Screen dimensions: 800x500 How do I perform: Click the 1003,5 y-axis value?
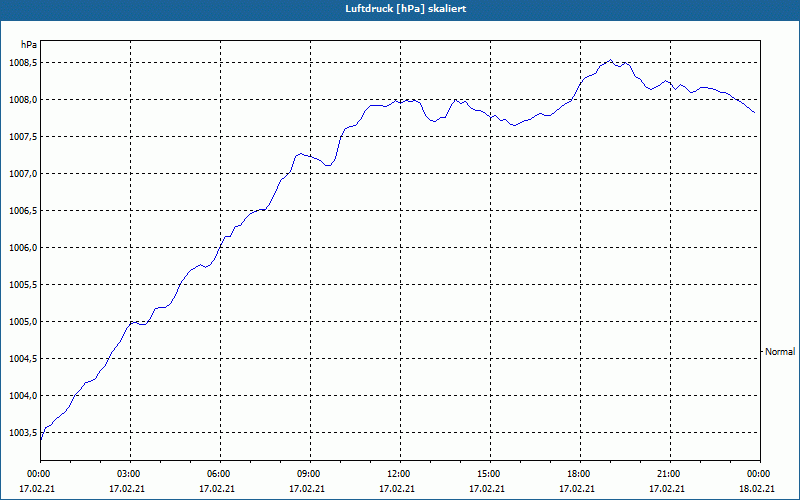(x=22, y=433)
